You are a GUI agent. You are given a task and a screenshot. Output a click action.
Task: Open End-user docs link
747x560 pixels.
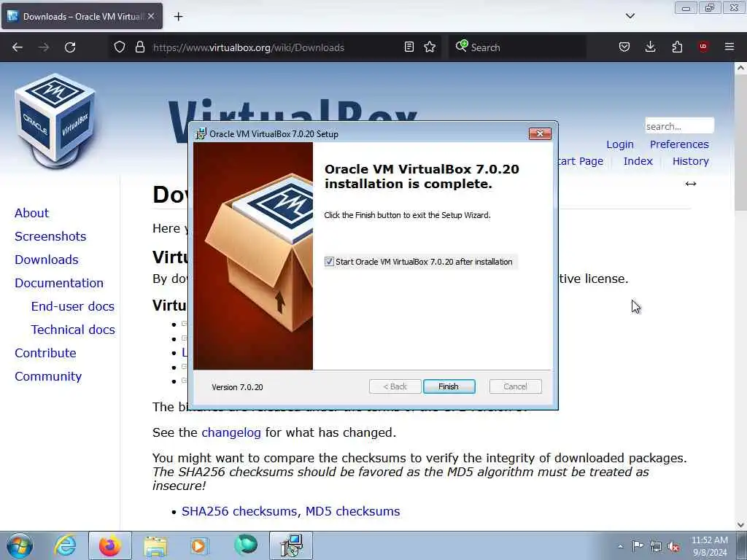[73, 306]
